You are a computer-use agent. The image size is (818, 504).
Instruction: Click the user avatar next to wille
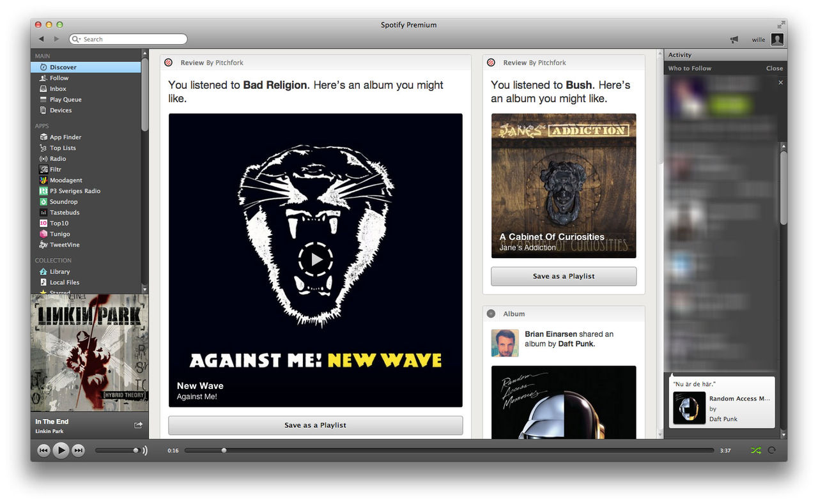[x=777, y=40]
